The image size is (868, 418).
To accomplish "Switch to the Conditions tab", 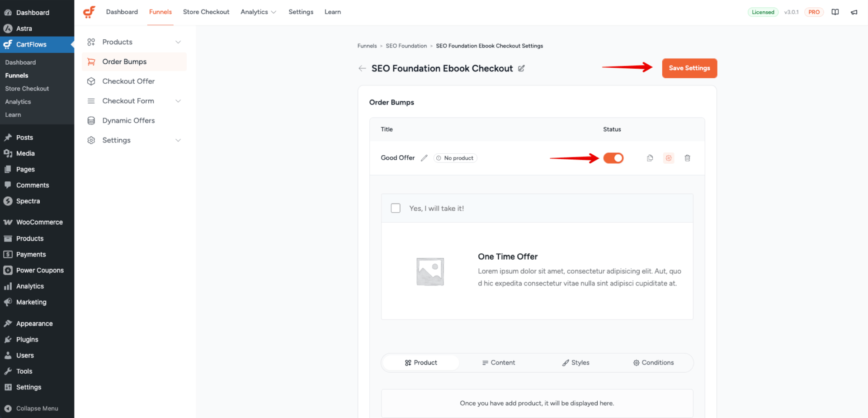I will coord(654,363).
